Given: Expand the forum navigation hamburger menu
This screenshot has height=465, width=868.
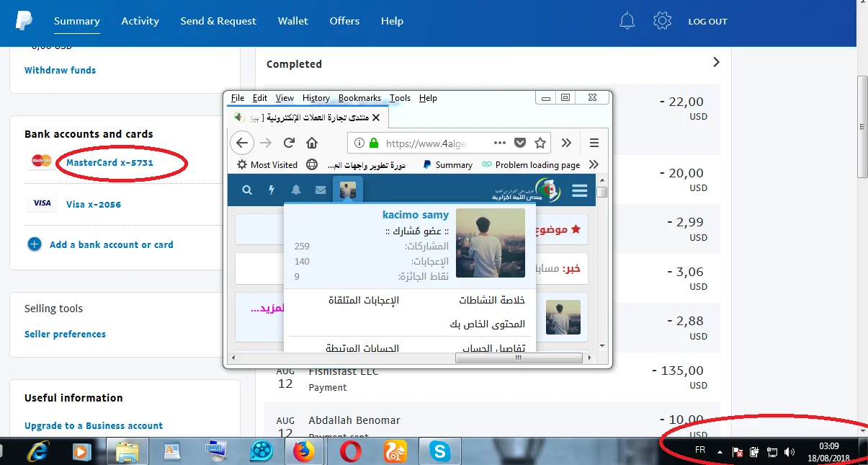Looking at the screenshot, I should coord(579,190).
